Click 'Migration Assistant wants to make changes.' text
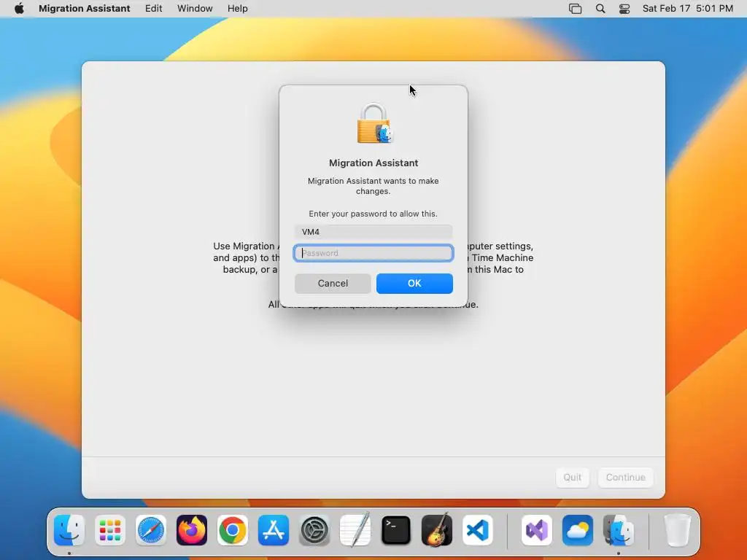Viewport: 747px width, 560px height. coord(373,186)
